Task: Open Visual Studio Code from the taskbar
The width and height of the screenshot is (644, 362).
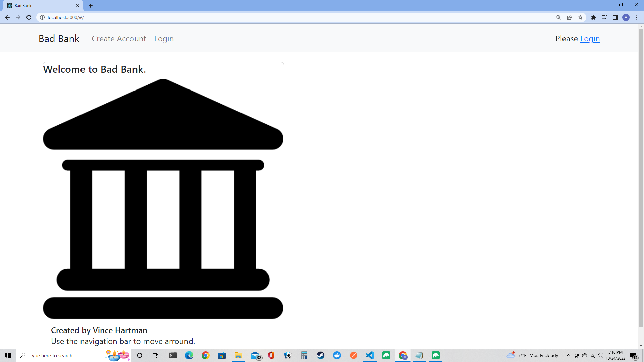Action: (x=370, y=355)
